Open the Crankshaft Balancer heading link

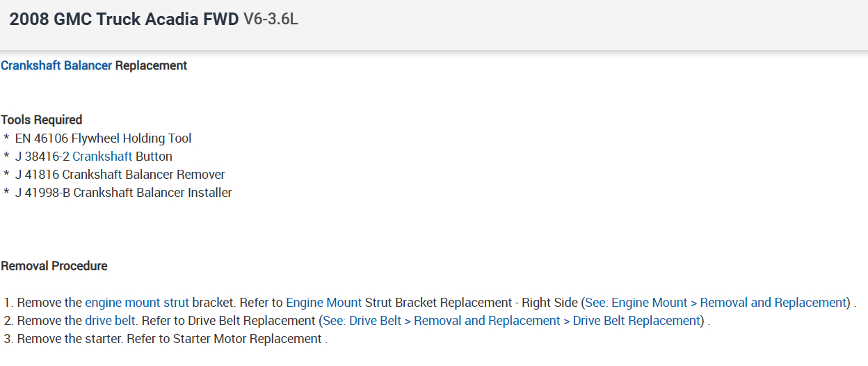click(x=56, y=65)
